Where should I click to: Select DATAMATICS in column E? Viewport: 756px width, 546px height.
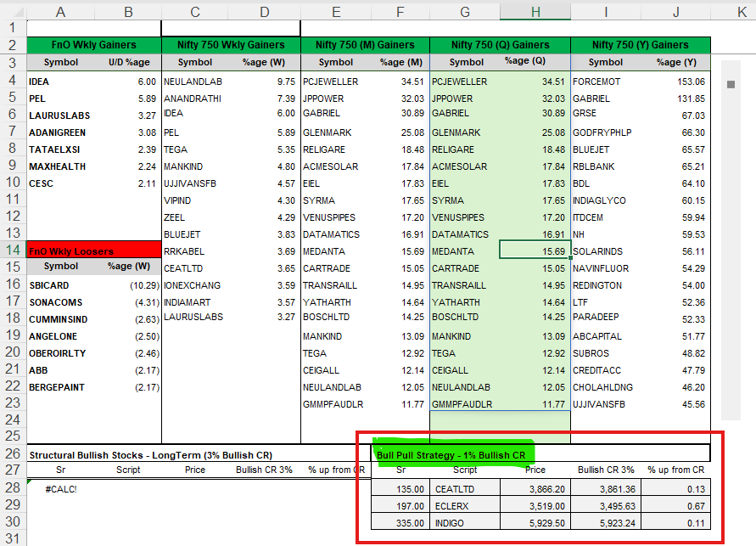pos(336,234)
